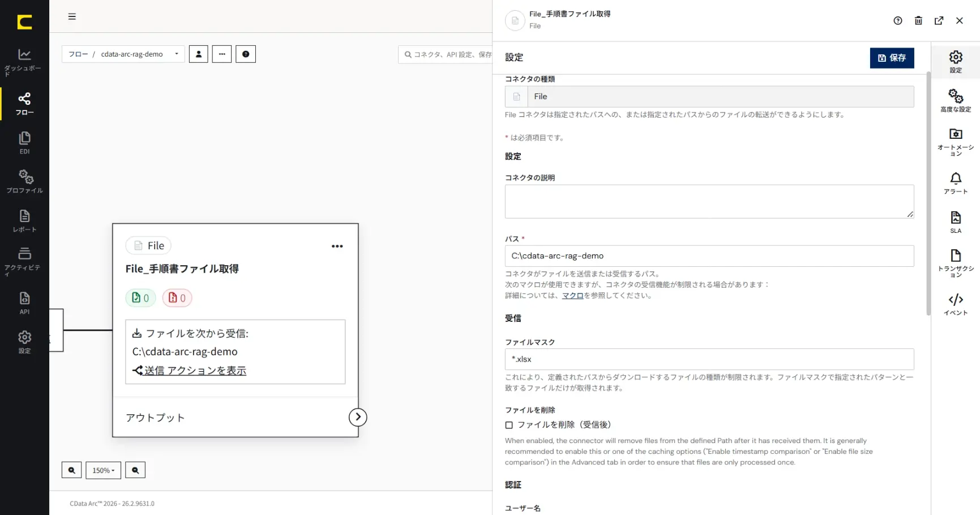Click the File type badge on card

(x=148, y=246)
